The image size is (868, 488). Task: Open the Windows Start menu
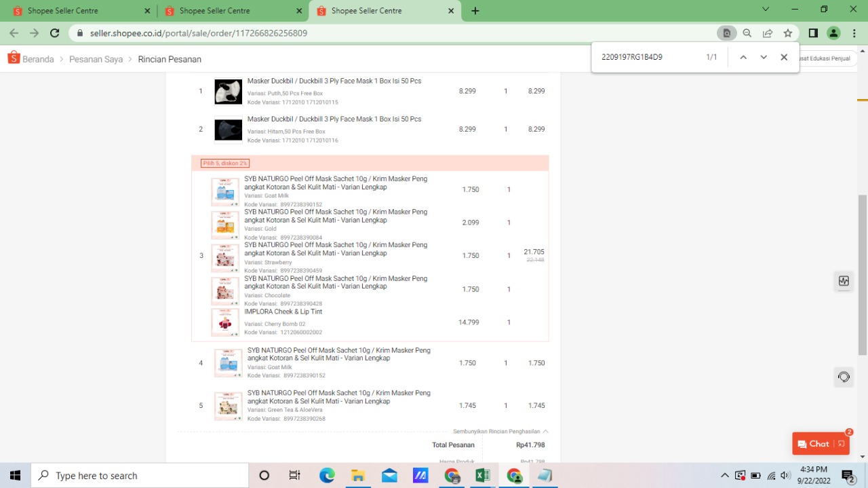coord(15,476)
